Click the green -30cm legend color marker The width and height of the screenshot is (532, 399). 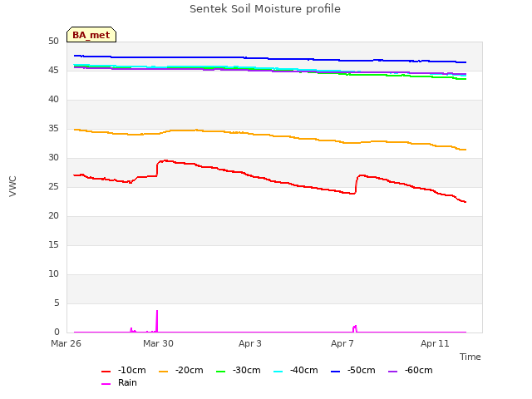coord(221,372)
